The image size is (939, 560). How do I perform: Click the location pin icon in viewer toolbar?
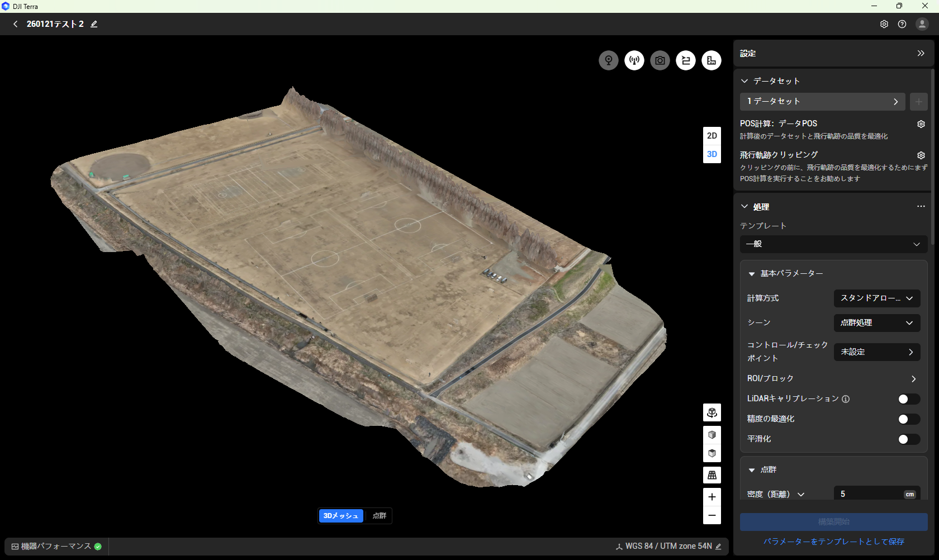pyautogui.click(x=609, y=60)
